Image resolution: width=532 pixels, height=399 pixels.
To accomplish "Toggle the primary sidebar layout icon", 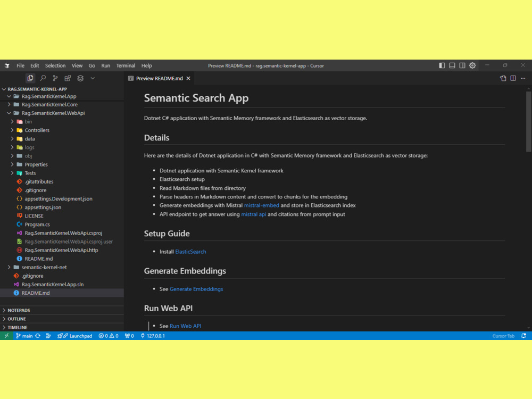I will click(442, 65).
